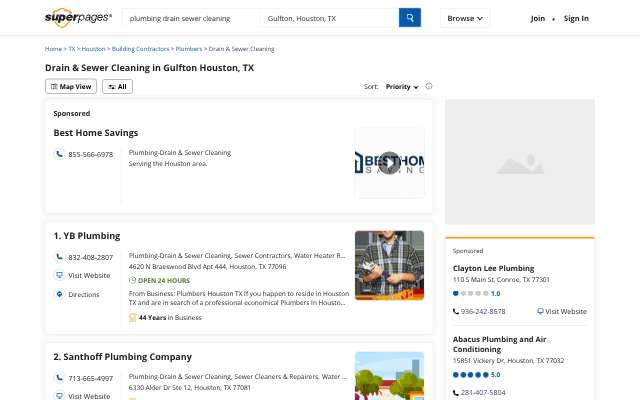Open the TX breadcrumb

point(72,49)
